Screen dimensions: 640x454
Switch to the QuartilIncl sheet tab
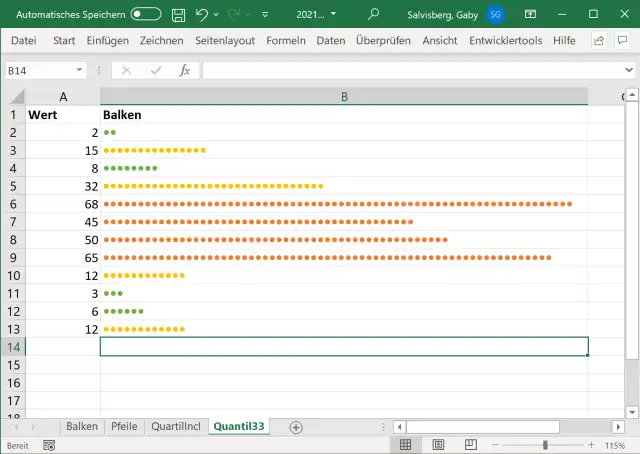click(175, 426)
